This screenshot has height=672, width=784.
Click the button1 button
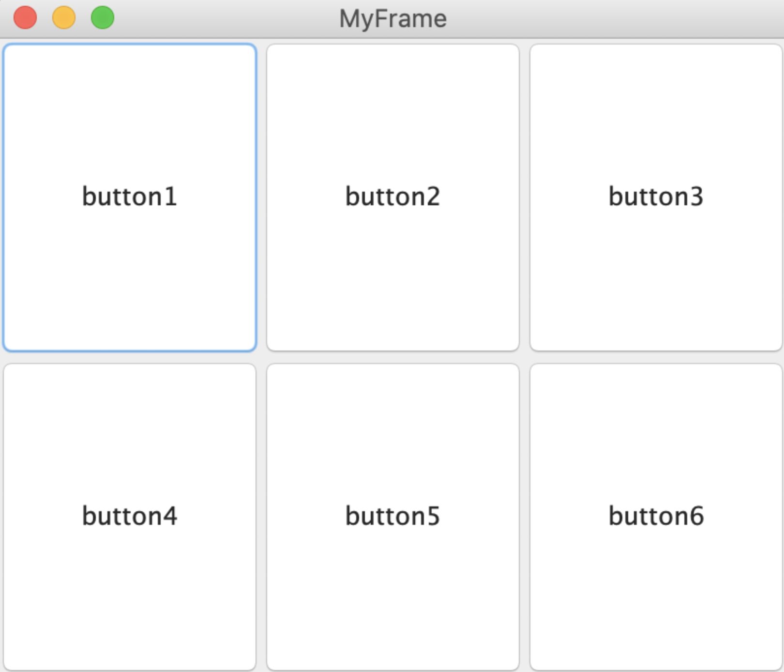coord(130,197)
